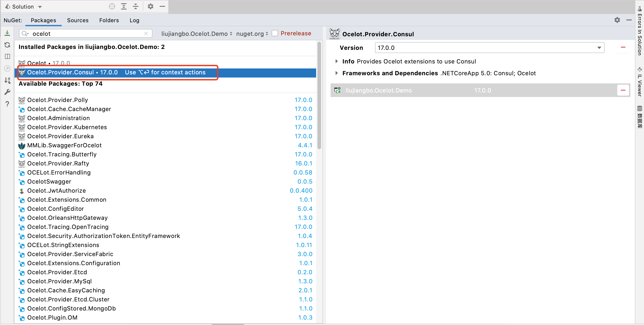The height and width of the screenshot is (325, 644).
Task: Open the Version 17.0.0 combo box
Action: (490, 48)
